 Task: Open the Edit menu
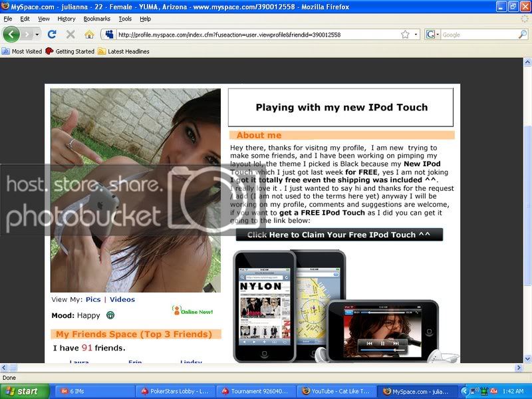point(25,19)
